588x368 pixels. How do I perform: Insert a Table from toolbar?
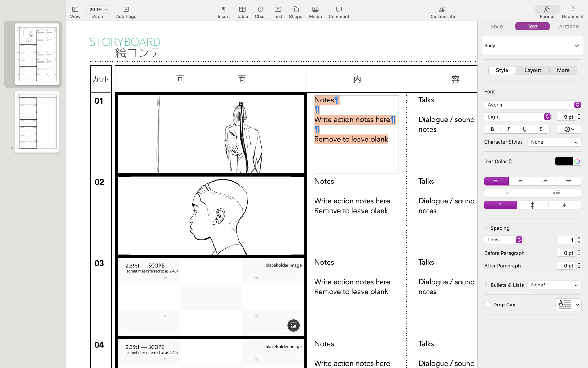pos(242,12)
